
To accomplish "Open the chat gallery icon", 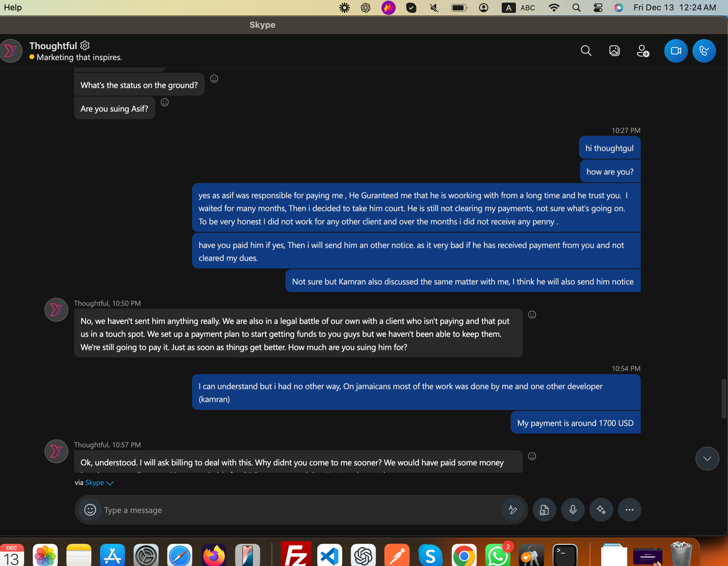I will point(614,51).
